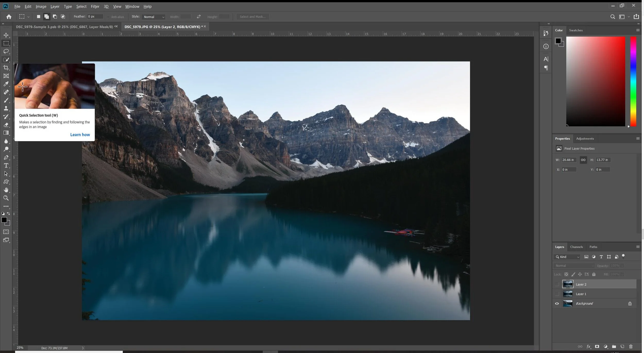The image size is (644, 353).
Task: Select the Lasso tool
Action: (x=6, y=52)
